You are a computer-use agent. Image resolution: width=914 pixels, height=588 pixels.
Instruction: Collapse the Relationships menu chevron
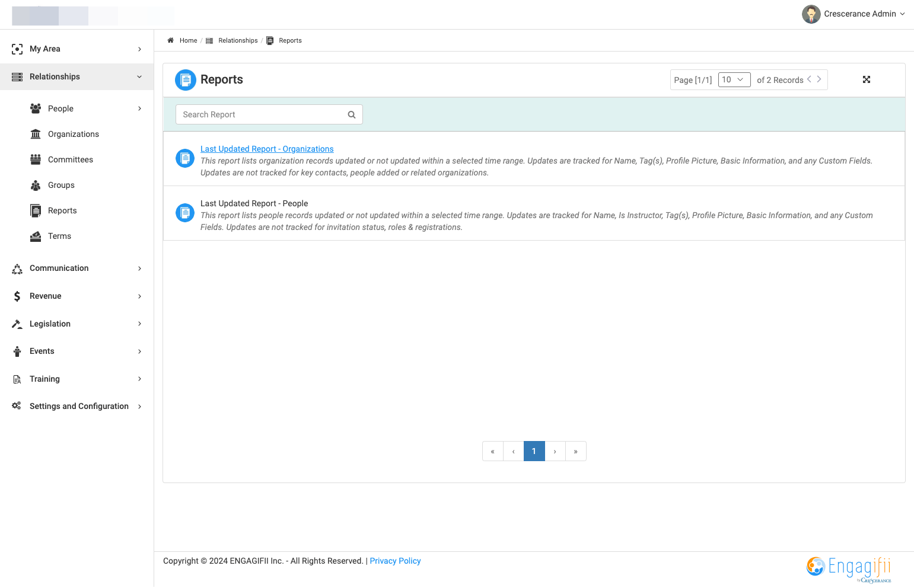[140, 77]
